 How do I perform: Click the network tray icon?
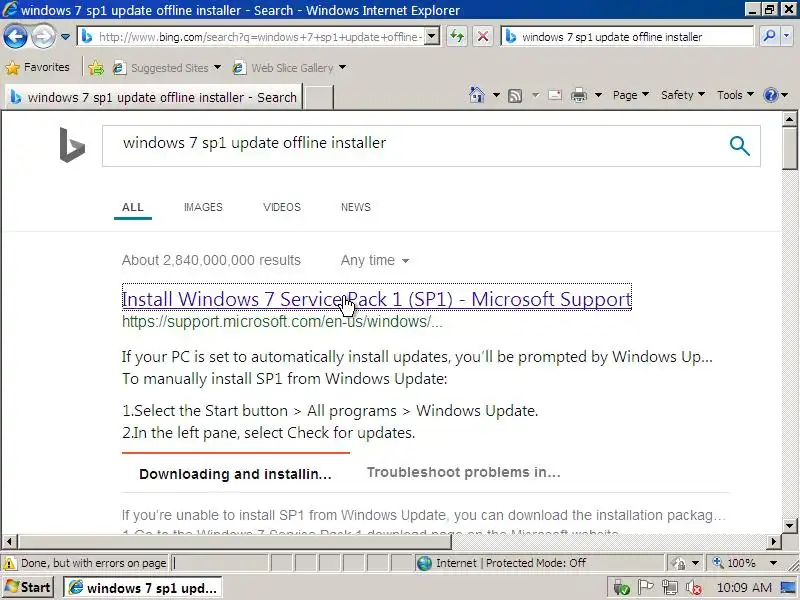click(x=669, y=588)
